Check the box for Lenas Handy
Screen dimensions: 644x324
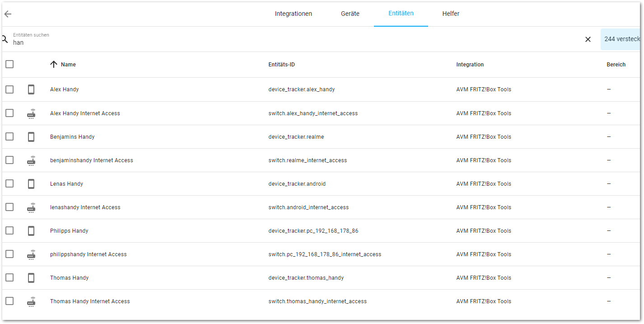point(9,183)
